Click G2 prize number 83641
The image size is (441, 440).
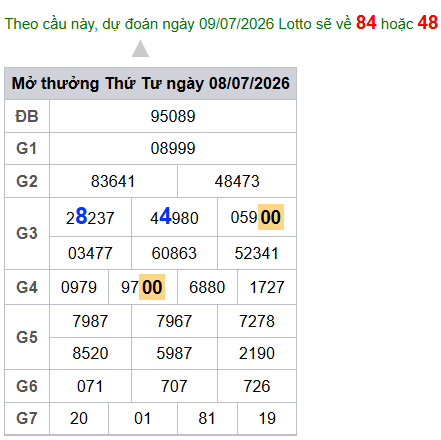pos(113,181)
